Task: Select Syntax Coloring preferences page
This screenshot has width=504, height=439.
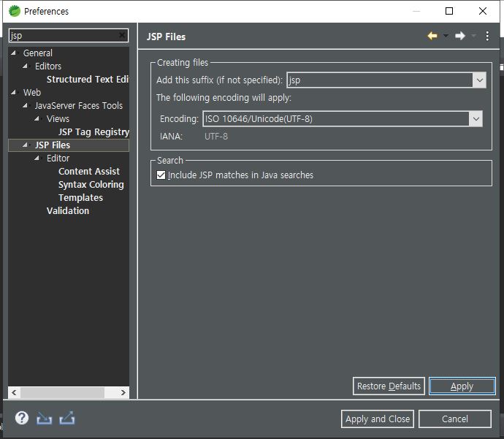Action: (91, 185)
